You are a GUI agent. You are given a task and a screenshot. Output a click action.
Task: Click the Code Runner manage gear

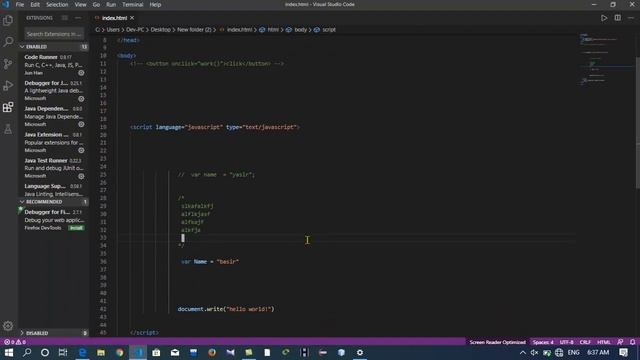coord(81,73)
